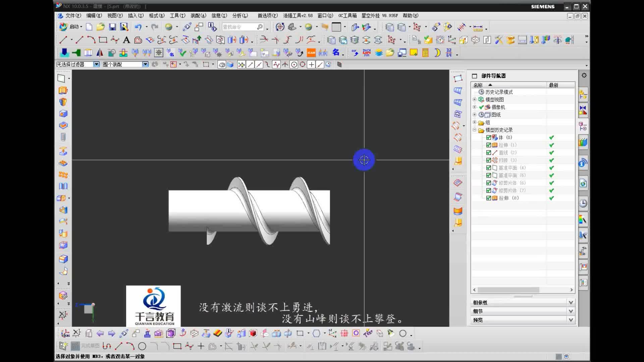The height and width of the screenshot is (362, 644).
Task: Expand the 组 tree node
Action: pos(475,122)
